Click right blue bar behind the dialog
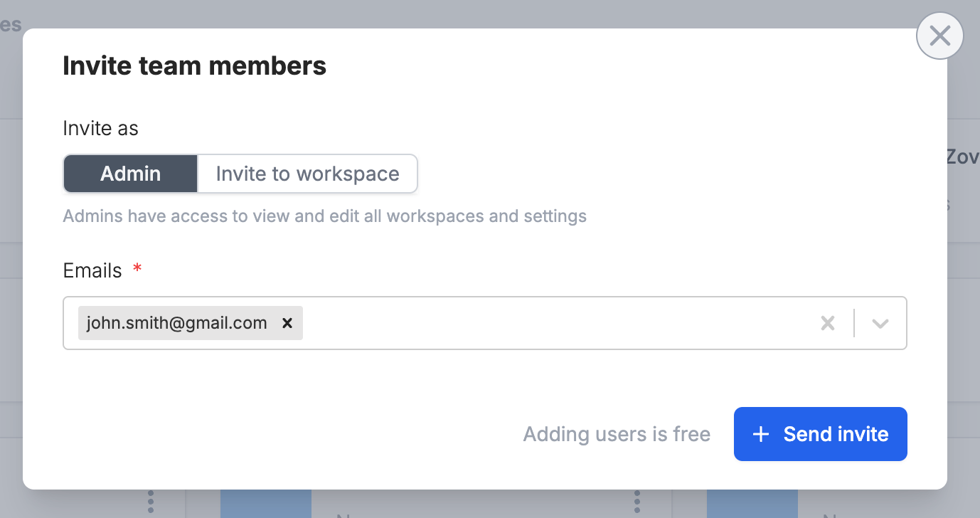Image resolution: width=980 pixels, height=518 pixels. point(752,504)
